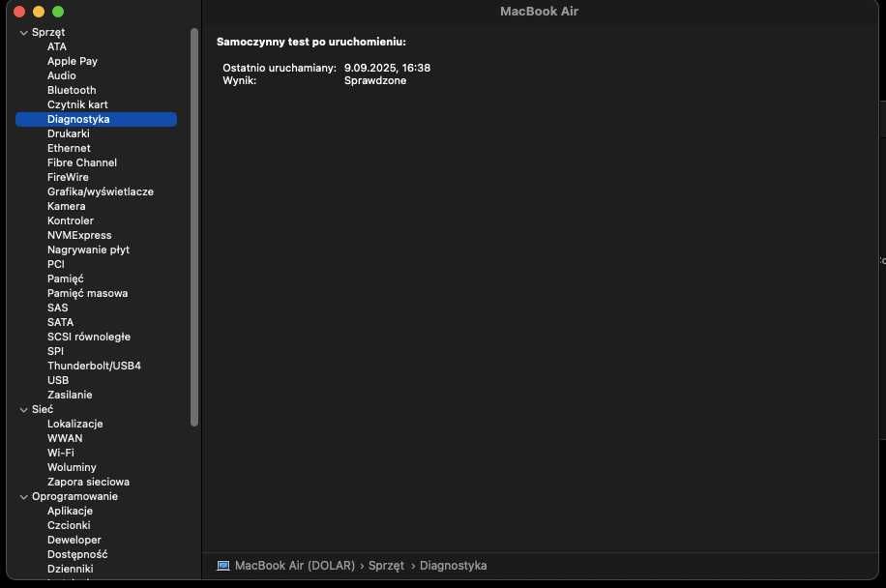Click the Ostatnio uruchamiany label
Image resolution: width=886 pixels, height=588 pixels.
pos(280,68)
